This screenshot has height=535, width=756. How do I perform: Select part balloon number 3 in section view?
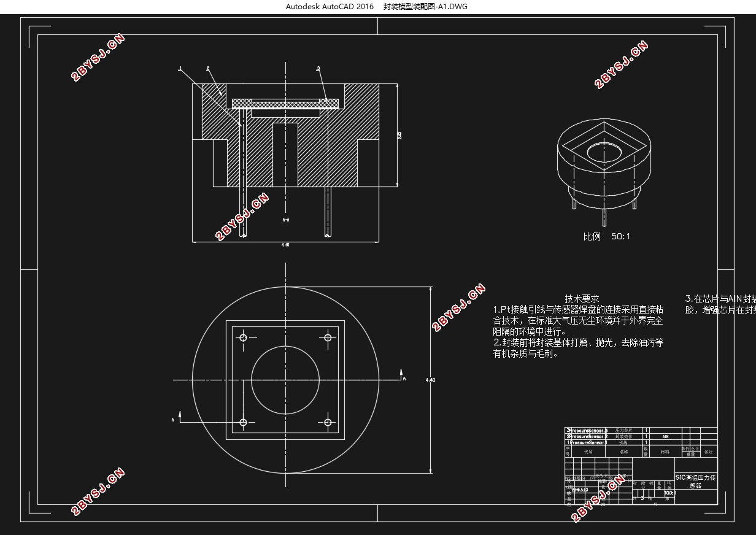[318, 69]
